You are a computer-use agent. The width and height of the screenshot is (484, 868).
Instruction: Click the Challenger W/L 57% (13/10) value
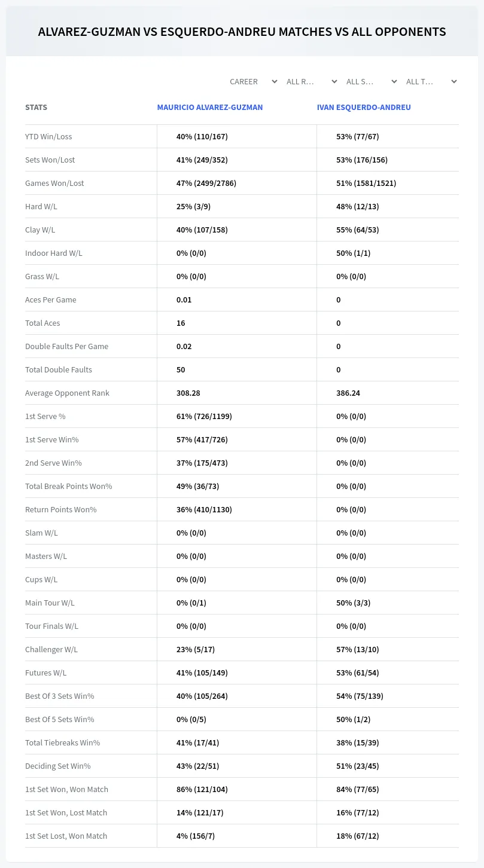[358, 649]
